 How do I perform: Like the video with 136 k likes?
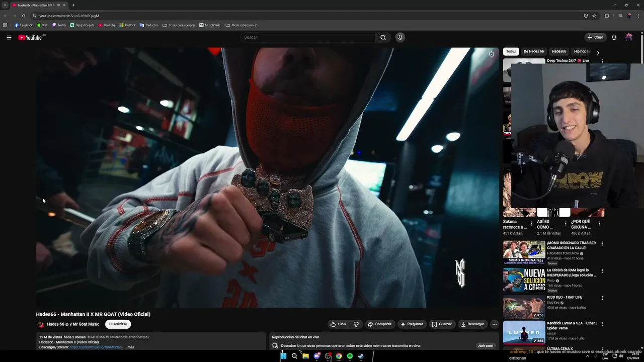pyautogui.click(x=338, y=324)
